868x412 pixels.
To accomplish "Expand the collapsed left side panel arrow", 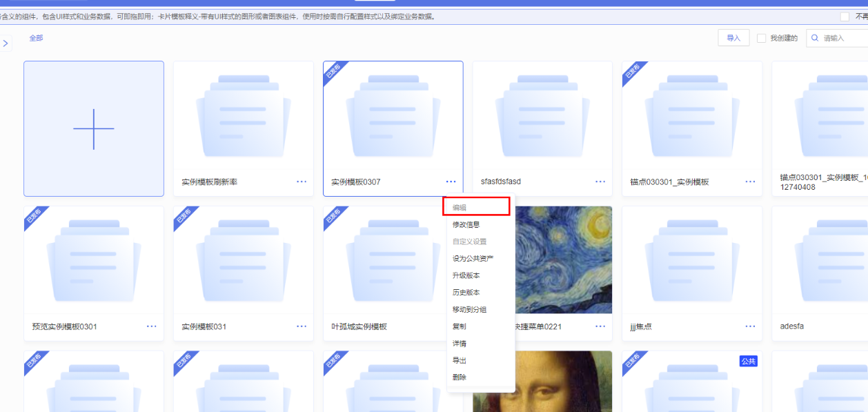I will point(6,43).
